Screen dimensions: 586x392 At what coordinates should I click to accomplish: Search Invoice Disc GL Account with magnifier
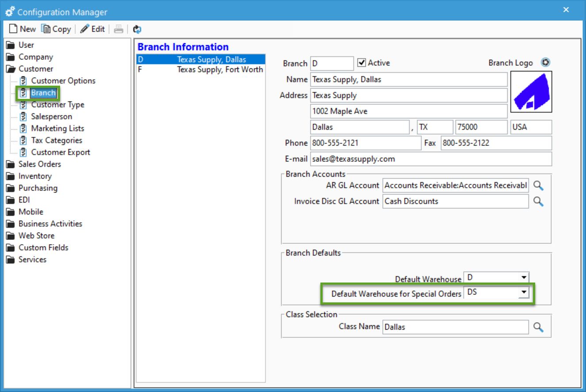(538, 201)
